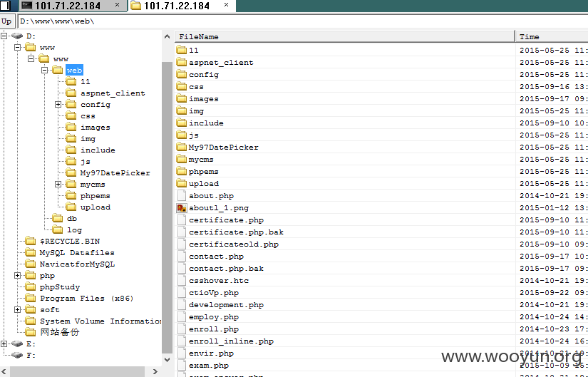Click the tree panel scroll up arrow
588x377 pixels.
pos(167,36)
